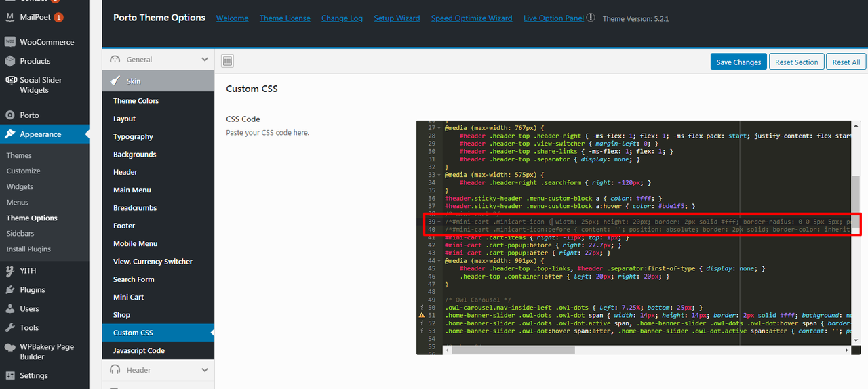868x389 pixels.
Task: Click the Porto circle icon
Action: tap(10, 115)
